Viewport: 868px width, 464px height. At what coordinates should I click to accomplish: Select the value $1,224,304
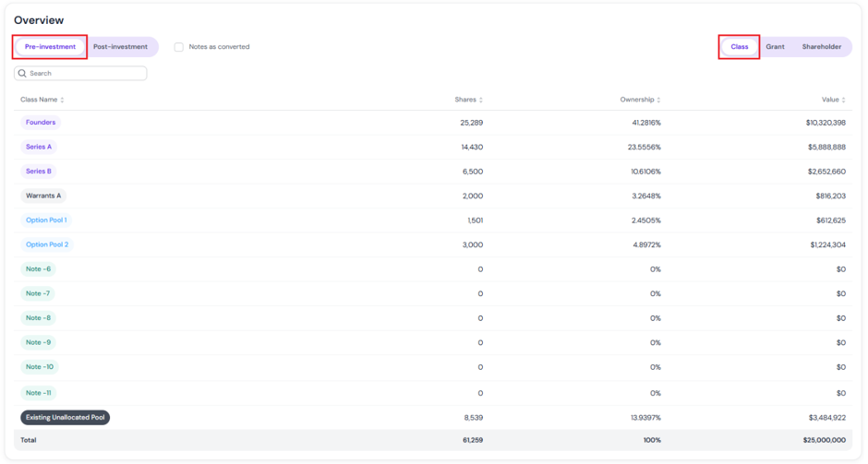pos(827,244)
